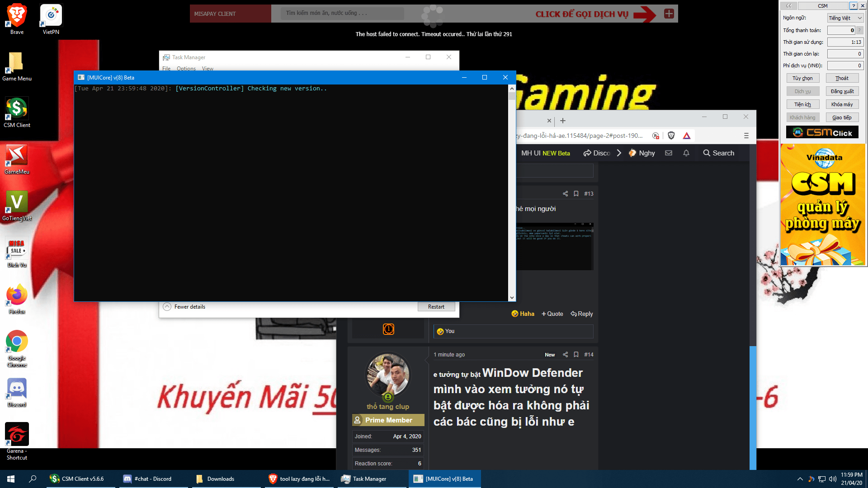The height and width of the screenshot is (488, 868).
Task: Switch to Task Manager taskbar item
Action: tap(372, 479)
